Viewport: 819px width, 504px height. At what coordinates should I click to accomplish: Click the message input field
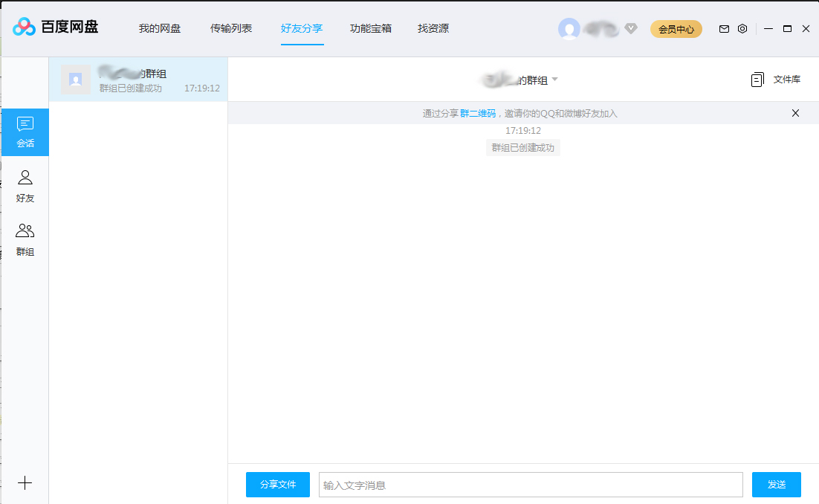(531, 484)
